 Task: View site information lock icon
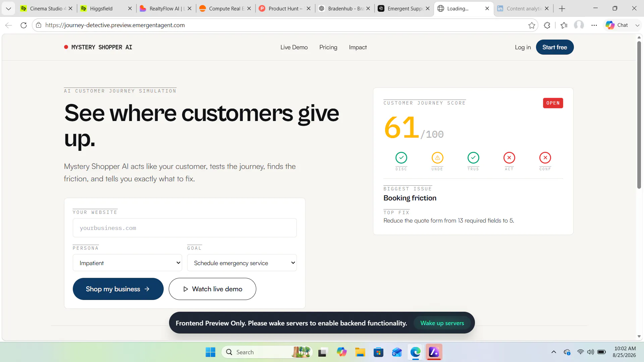(x=39, y=25)
